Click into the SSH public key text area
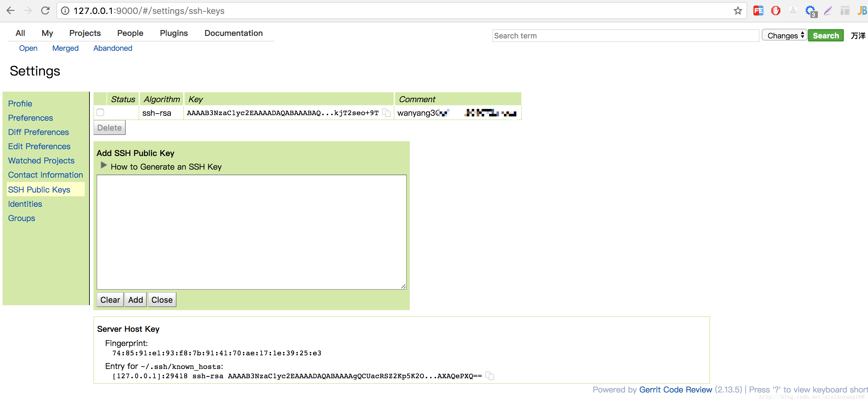Screen dimensions: 868x403 (251, 232)
